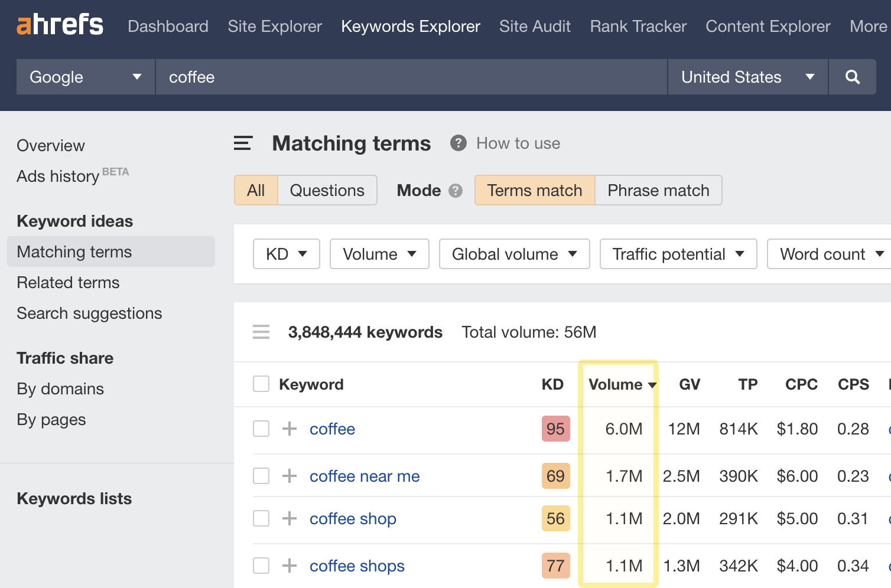Check the select-all checkbox in the table header
The height and width of the screenshot is (588, 891).
pyautogui.click(x=261, y=383)
